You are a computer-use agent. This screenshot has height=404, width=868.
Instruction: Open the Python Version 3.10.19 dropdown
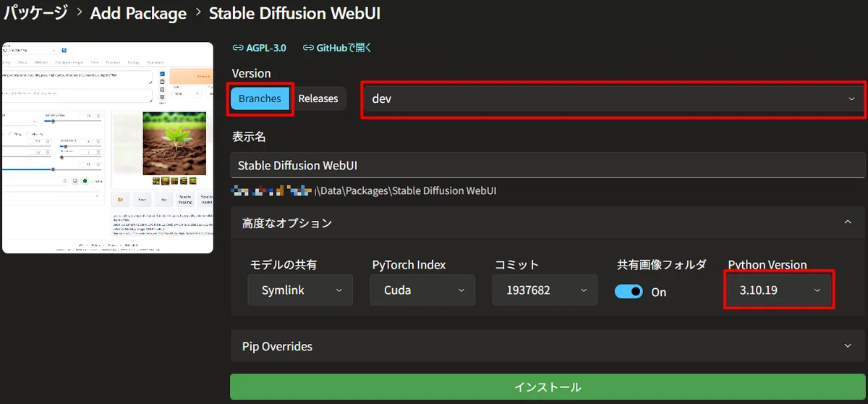pos(780,290)
